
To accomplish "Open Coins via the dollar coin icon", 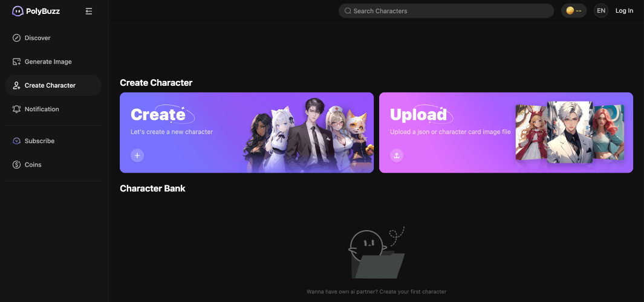I will [16, 164].
